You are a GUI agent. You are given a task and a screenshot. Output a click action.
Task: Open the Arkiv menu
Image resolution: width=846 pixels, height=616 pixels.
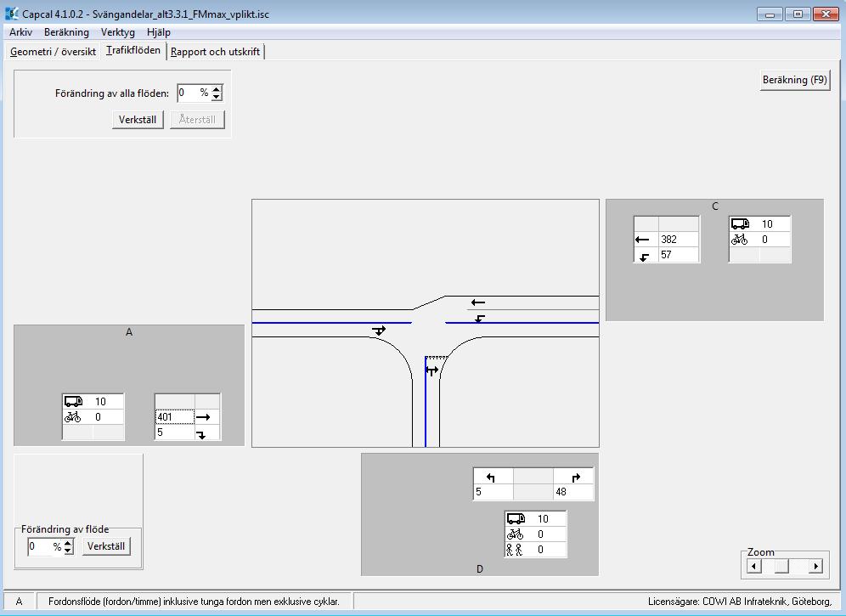(x=20, y=31)
